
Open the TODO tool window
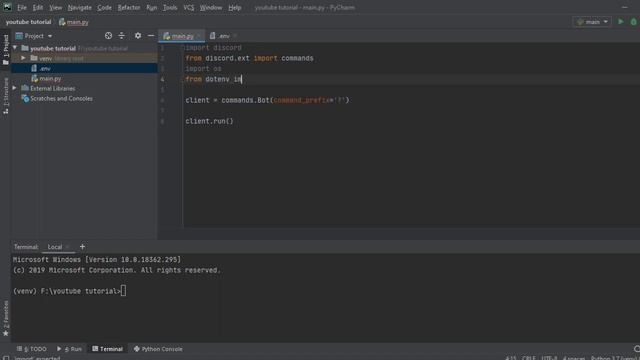32,349
